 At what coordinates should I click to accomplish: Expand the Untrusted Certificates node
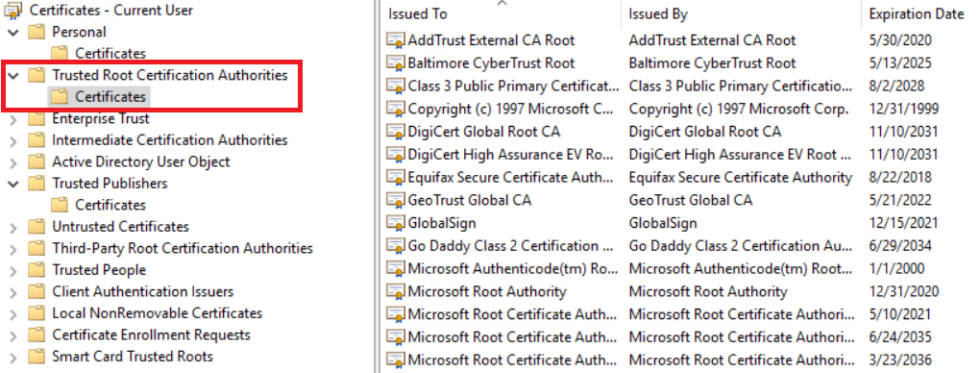[x=13, y=227]
